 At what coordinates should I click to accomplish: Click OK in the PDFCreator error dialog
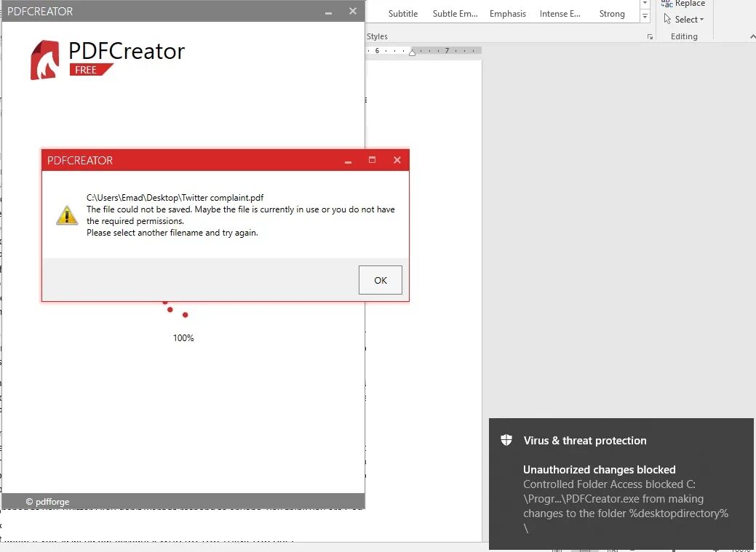[380, 280]
